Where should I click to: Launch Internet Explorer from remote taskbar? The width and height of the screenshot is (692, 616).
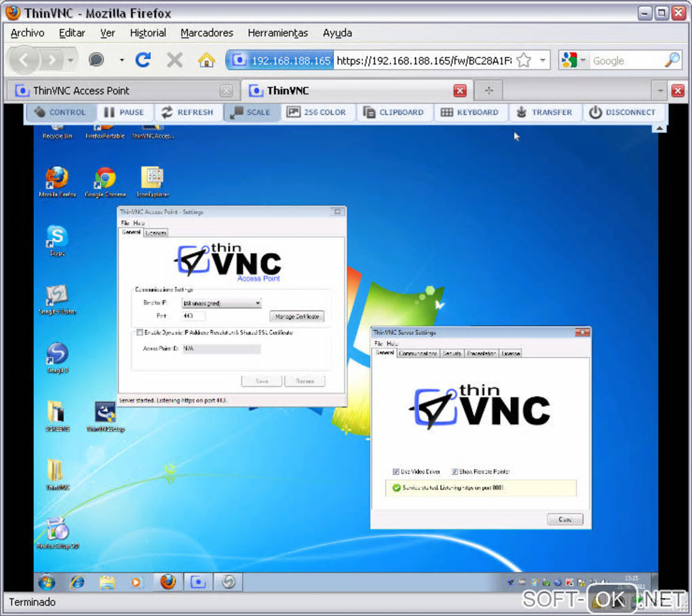[x=77, y=583]
